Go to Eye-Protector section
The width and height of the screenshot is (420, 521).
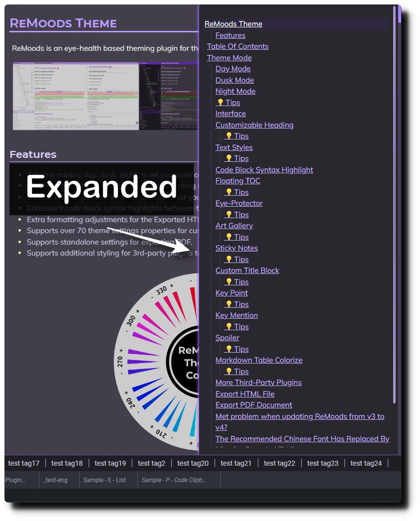[239, 203]
